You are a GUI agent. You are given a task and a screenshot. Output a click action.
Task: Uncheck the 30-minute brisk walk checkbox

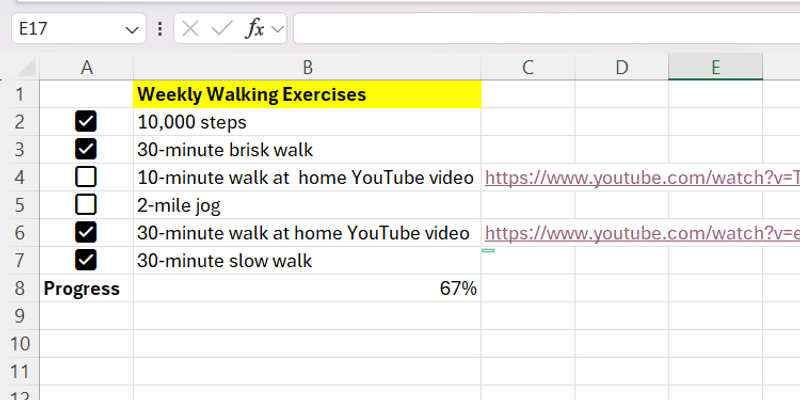click(x=86, y=150)
